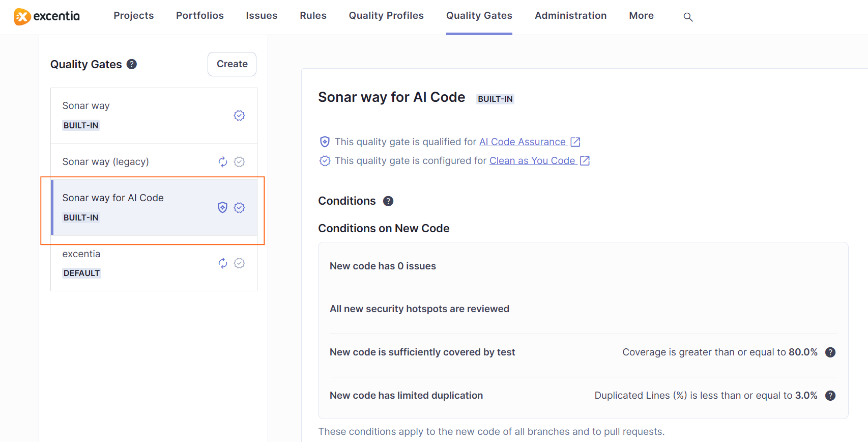Image resolution: width=868 pixels, height=442 pixels.
Task: Open the search magnifier icon
Action: pyautogui.click(x=688, y=17)
